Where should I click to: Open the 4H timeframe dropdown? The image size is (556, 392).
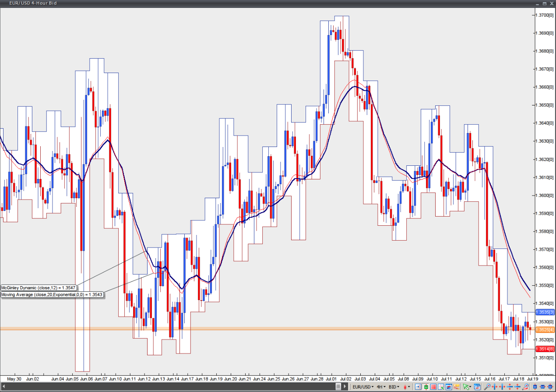381,387
